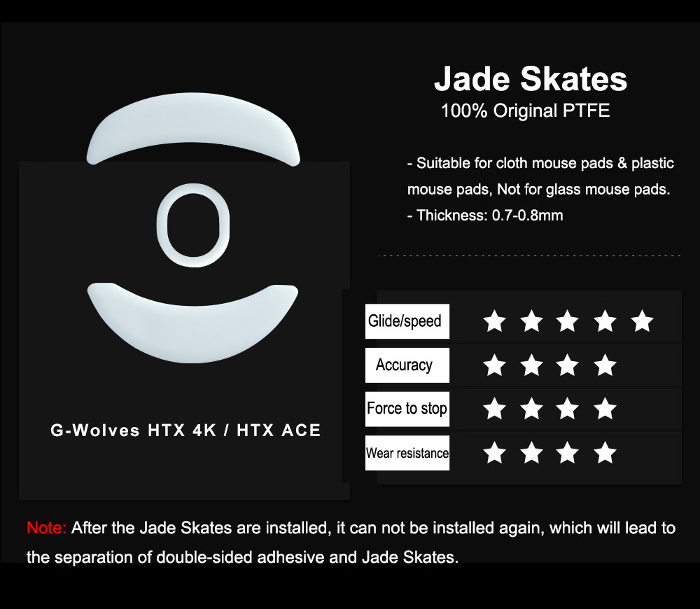Click the third star in Glide/speed row

coord(568,322)
